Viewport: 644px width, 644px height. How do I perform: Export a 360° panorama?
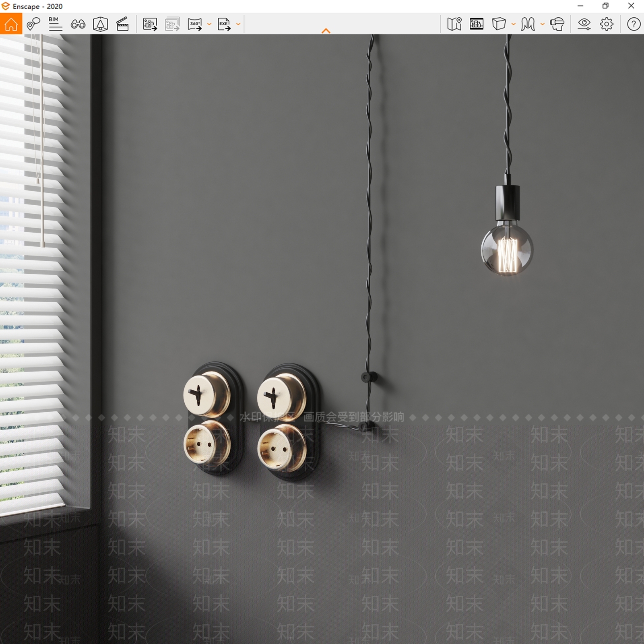click(195, 24)
